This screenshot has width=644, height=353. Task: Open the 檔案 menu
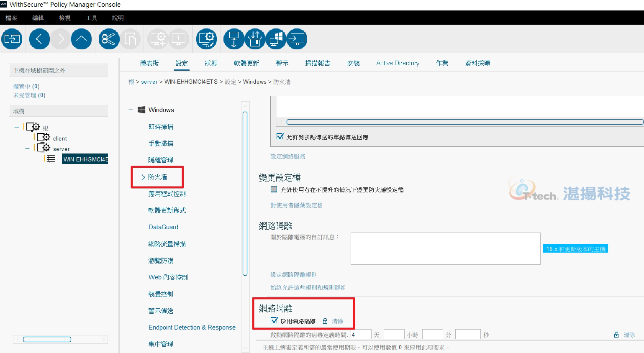tap(11, 18)
